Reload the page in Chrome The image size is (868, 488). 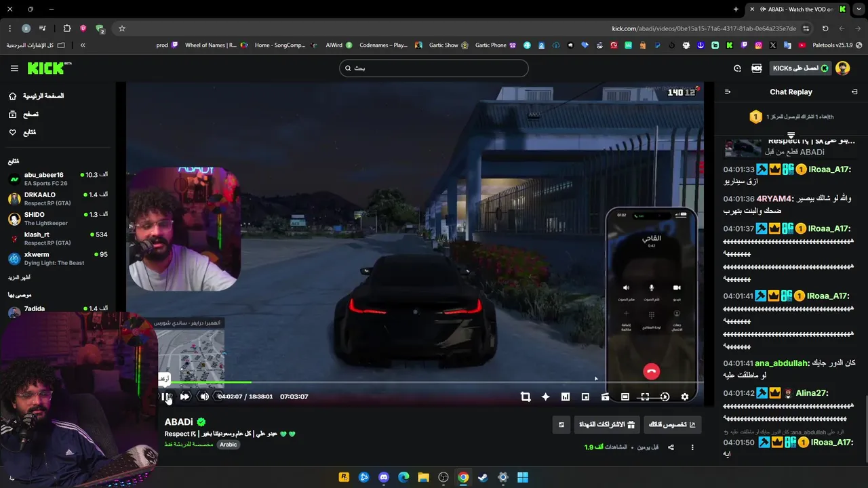(x=825, y=28)
